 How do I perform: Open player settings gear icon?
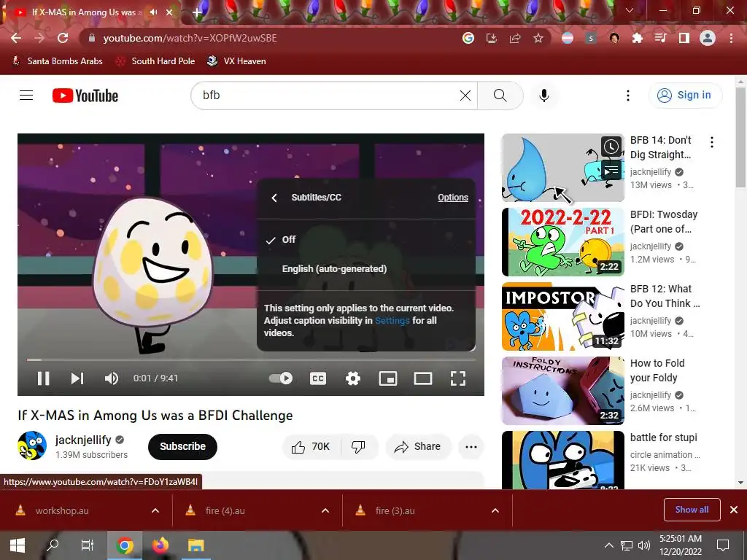pyautogui.click(x=353, y=378)
